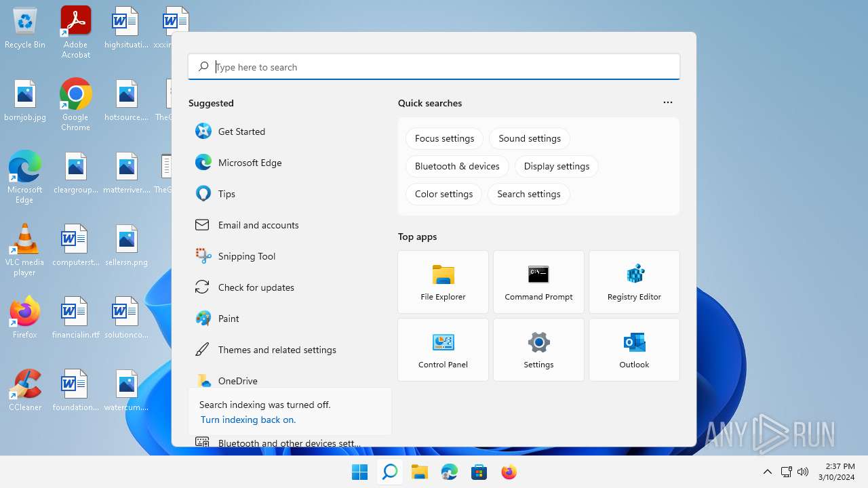Image resolution: width=868 pixels, height=488 pixels.
Task: Open Microsoft Edge from taskbar
Action: click(x=449, y=472)
